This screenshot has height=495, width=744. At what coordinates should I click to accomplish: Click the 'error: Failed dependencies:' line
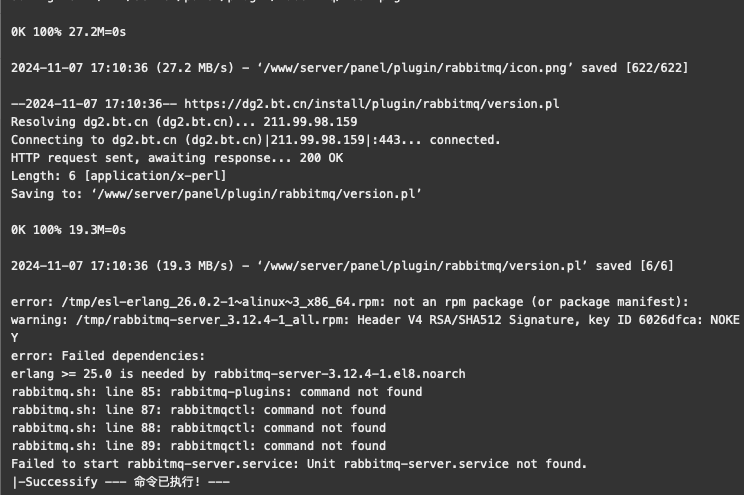coord(108,356)
